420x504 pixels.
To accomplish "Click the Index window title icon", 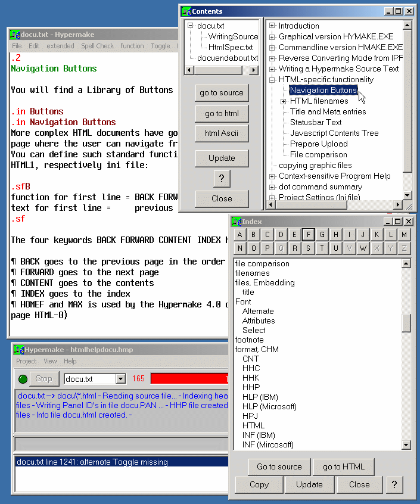I will point(236,222).
